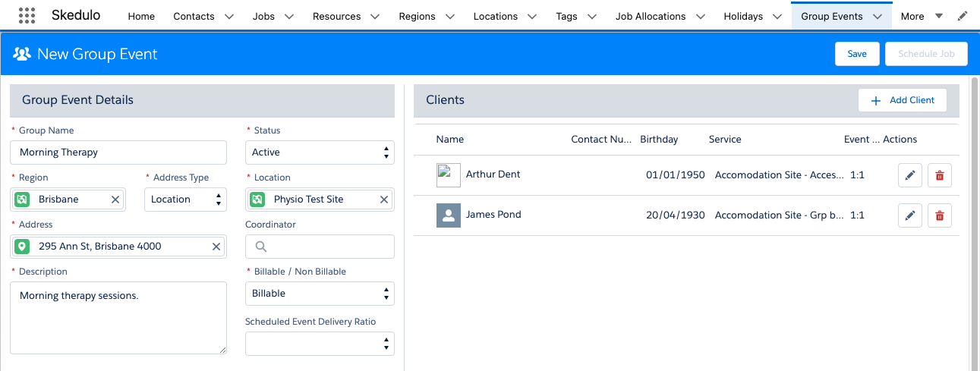Delete the Arthur Dent client row
The image size is (980, 371).
(x=940, y=175)
